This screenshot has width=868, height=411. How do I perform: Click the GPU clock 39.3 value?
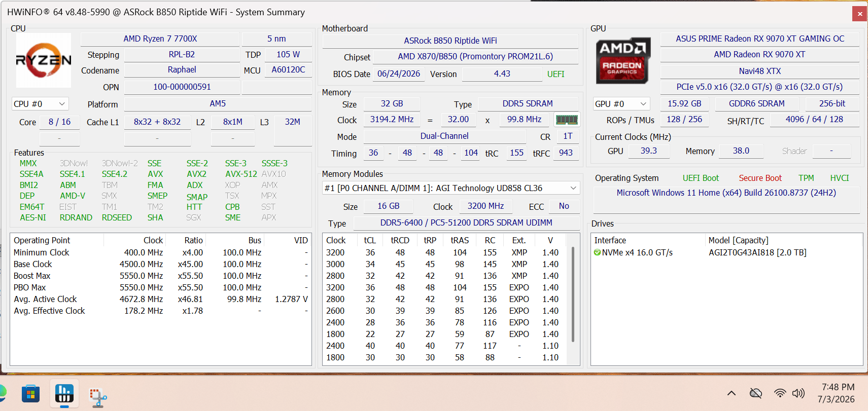[649, 151]
